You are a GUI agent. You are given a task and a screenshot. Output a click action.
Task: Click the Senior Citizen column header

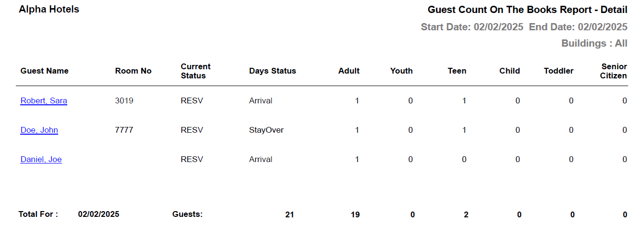(x=614, y=71)
